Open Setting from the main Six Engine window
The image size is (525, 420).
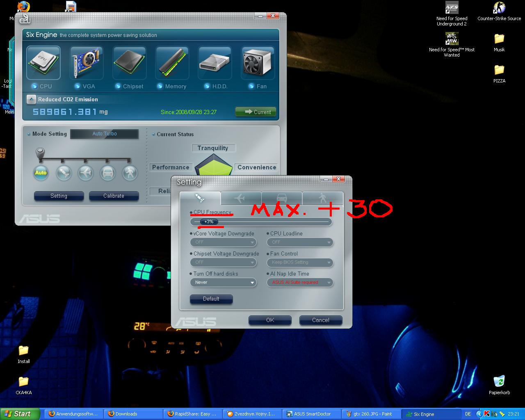click(59, 196)
